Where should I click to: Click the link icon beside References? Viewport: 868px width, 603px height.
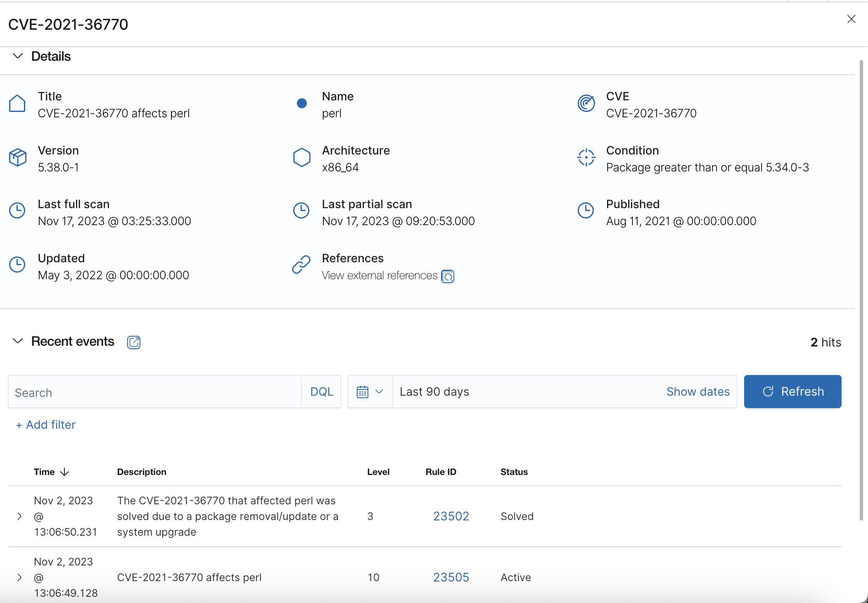point(301,264)
